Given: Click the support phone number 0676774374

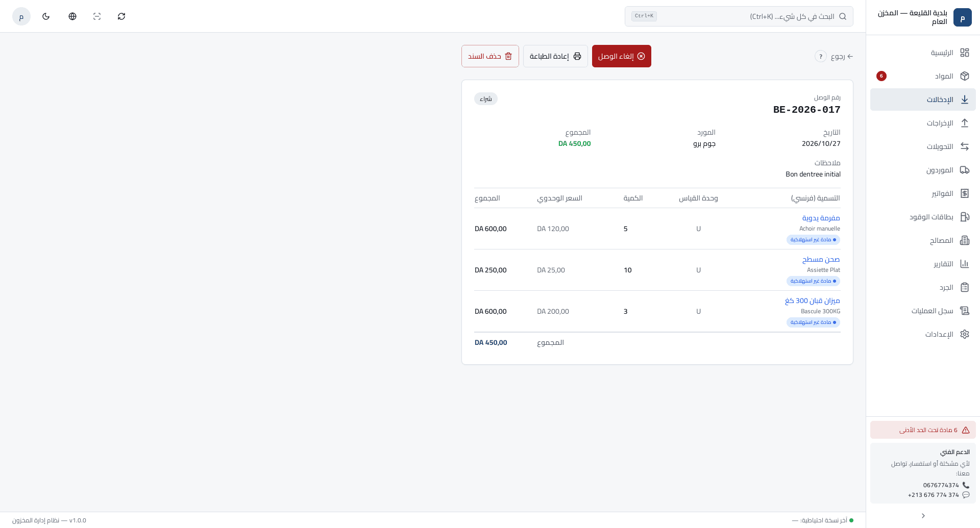Looking at the screenshot, I should 941,485.
